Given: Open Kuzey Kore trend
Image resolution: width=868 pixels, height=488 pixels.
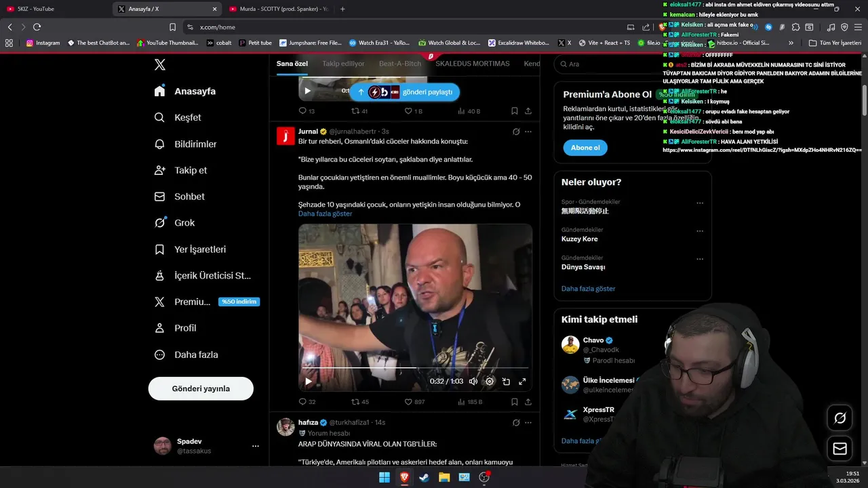Looking at the screenshot, I should click(x=580, y=239).
